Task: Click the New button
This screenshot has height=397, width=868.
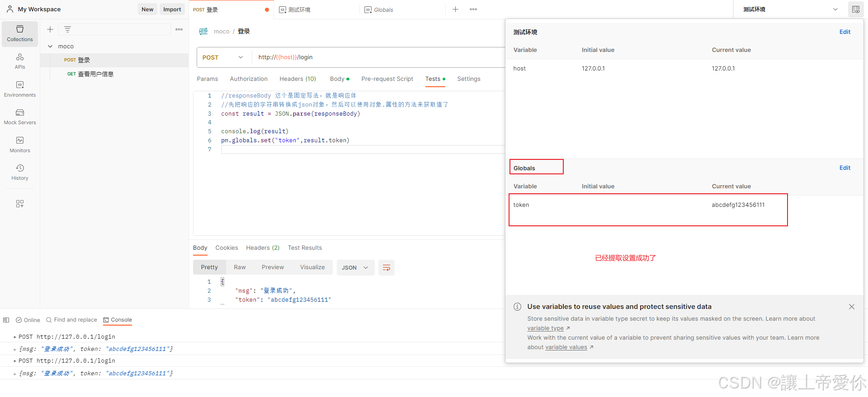Action: coord(147,9)
